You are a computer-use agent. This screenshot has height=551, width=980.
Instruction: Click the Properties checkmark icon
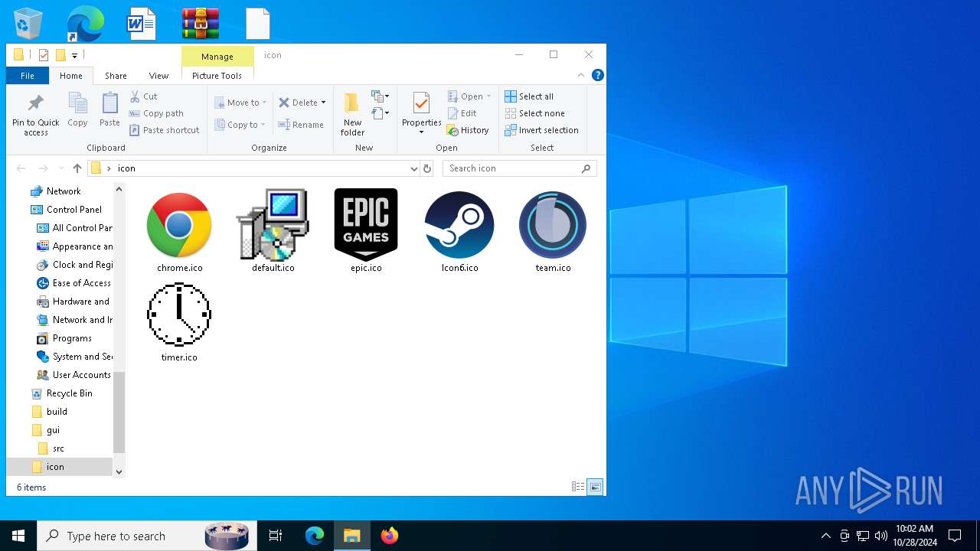421,103
